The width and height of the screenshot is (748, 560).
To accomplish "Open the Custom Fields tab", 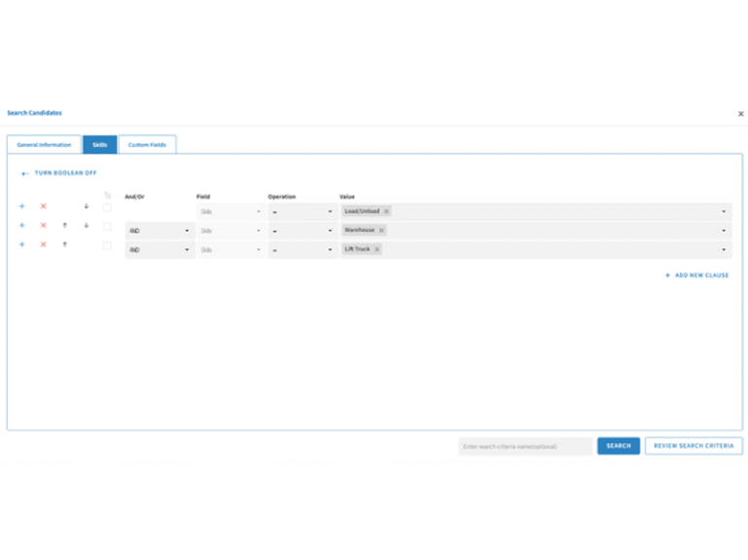I will coord(147,144).
